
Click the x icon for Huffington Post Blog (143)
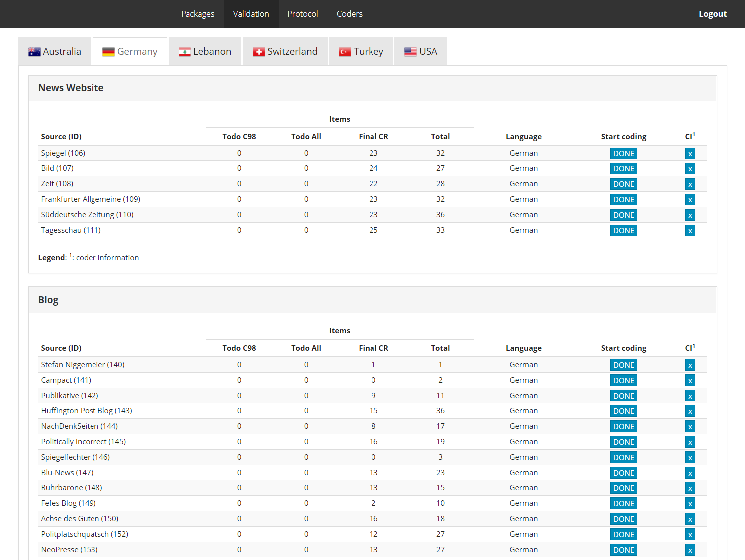pyautogui.click(x=690, y=411)
